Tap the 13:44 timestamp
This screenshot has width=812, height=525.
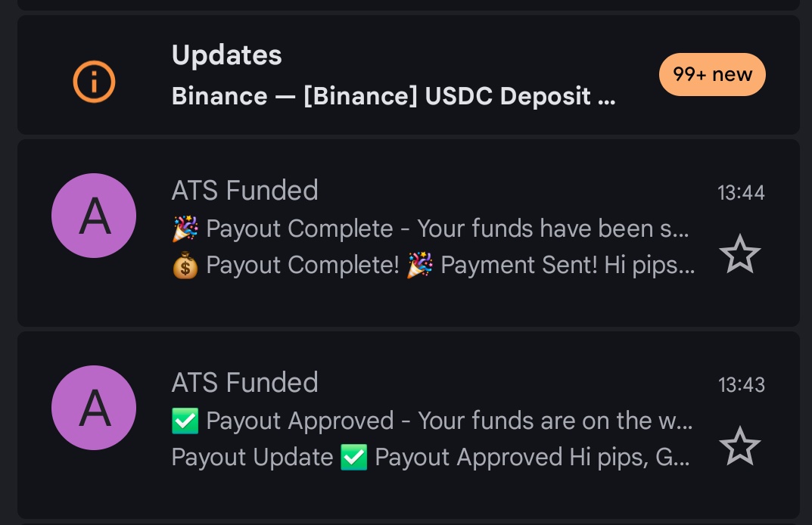pyautogui.click(x=741, y=193)
